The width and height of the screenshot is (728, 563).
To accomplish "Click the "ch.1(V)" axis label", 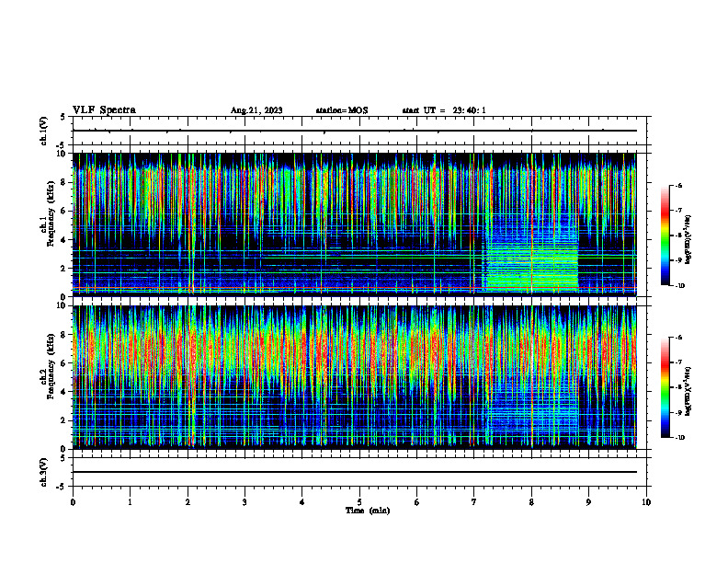I will [43, 131].
